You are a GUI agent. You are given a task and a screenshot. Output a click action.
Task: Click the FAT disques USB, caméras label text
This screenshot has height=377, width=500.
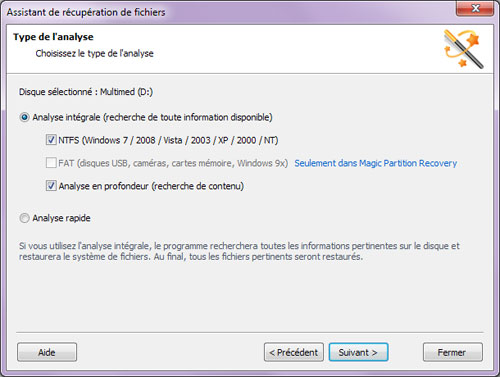point(173,163)
